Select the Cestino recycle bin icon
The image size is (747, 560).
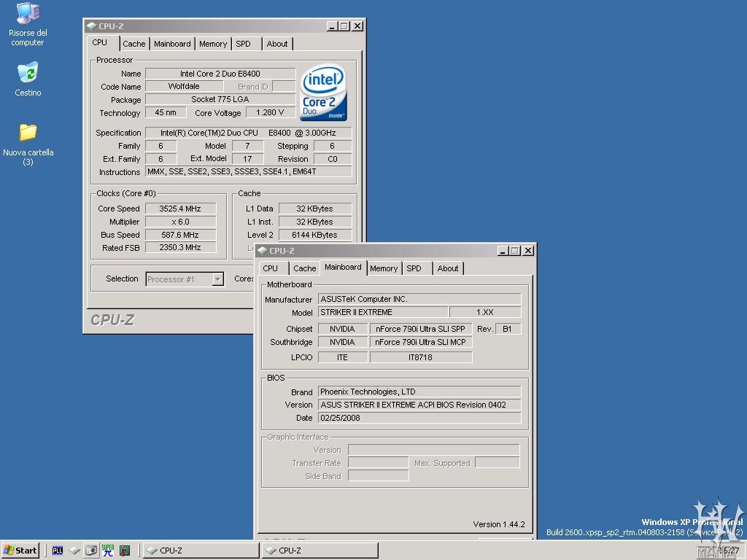(28, 79)
